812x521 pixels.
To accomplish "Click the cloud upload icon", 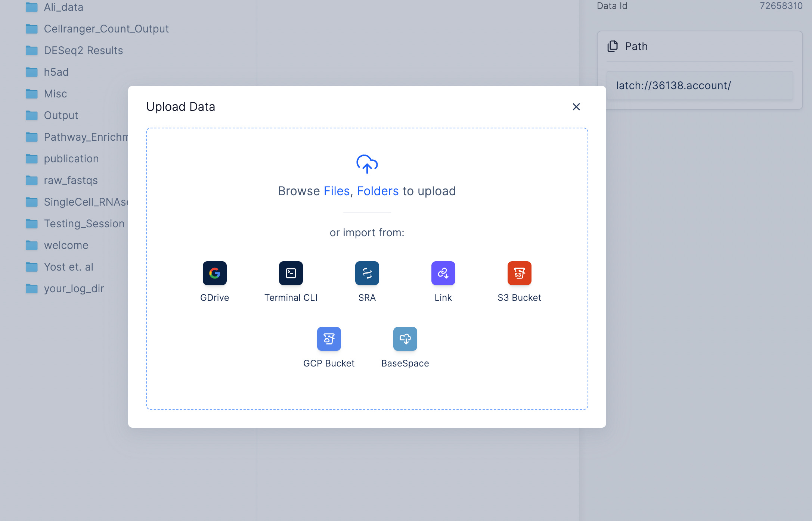I will (x=367, y=164).
